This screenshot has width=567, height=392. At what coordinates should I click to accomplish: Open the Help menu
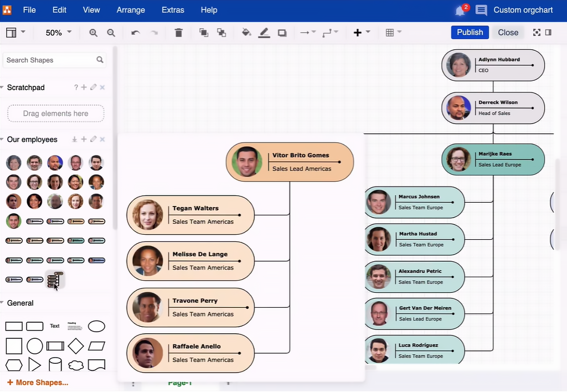pyautogui.click(x=209, y=10)
